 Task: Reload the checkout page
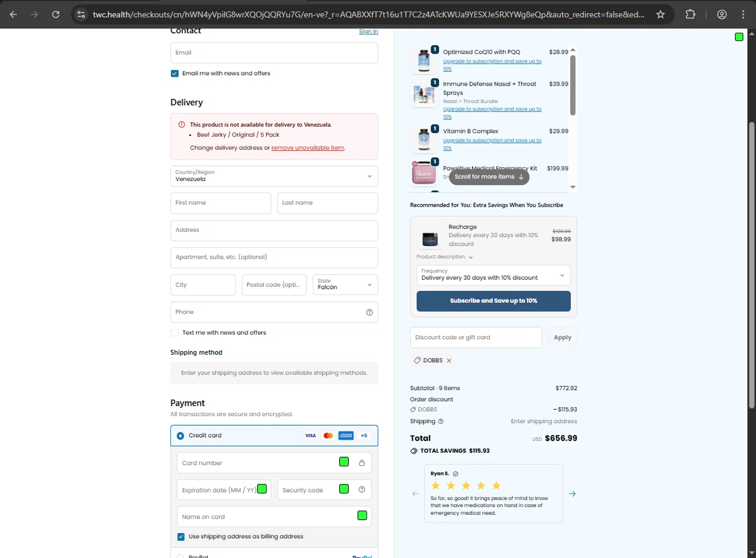click(x=56, y=15)
